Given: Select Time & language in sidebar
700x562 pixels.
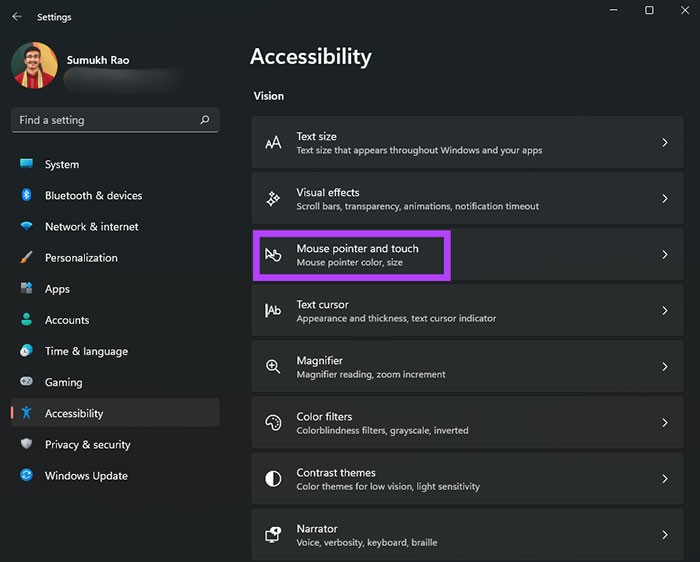Looking at the screenshot, I should [x=86, y=351].
